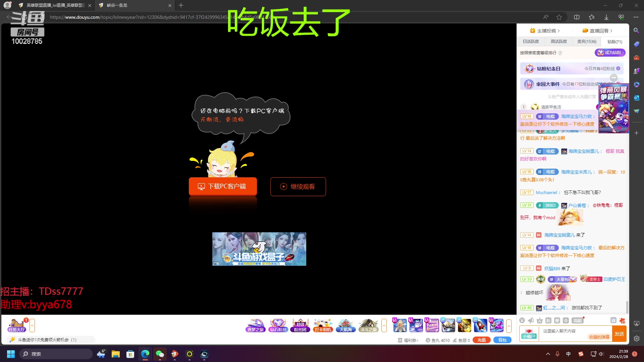Expand the activity icons list arrow
Viewport: 644px width, 362px height.
(x=384, y=325)
